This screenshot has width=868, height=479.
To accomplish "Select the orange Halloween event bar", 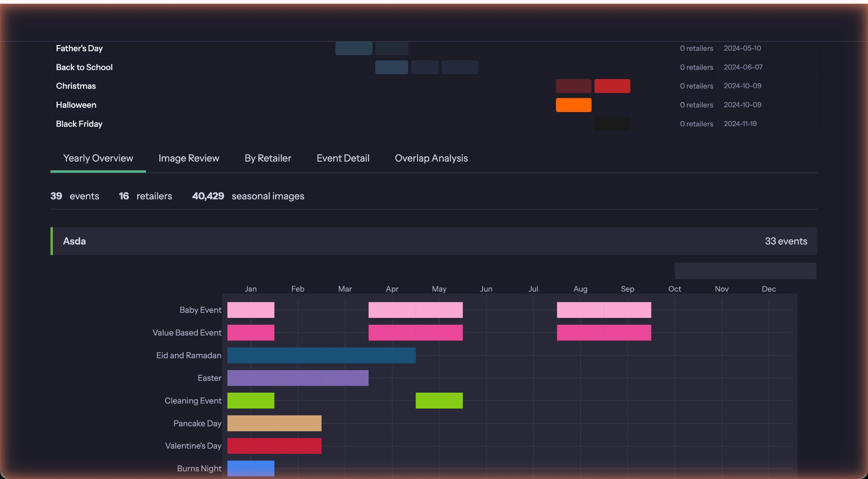I will [x=573, y=105].
